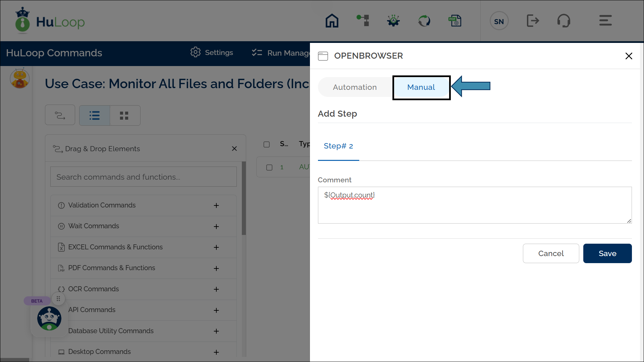The width and height of the screenshot is (644, 362).
Task: Switch to grid view layout
Action: pos(124,115)
